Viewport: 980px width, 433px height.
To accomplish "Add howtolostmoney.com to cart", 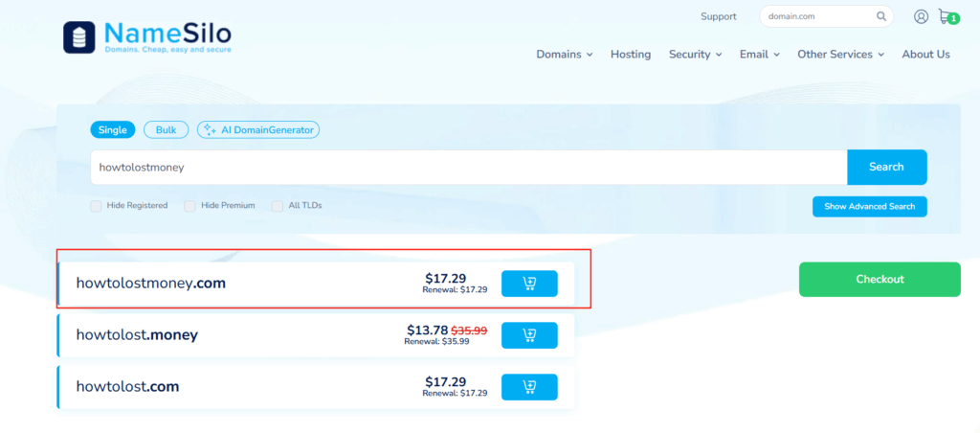I will click(x=529, y=284).
